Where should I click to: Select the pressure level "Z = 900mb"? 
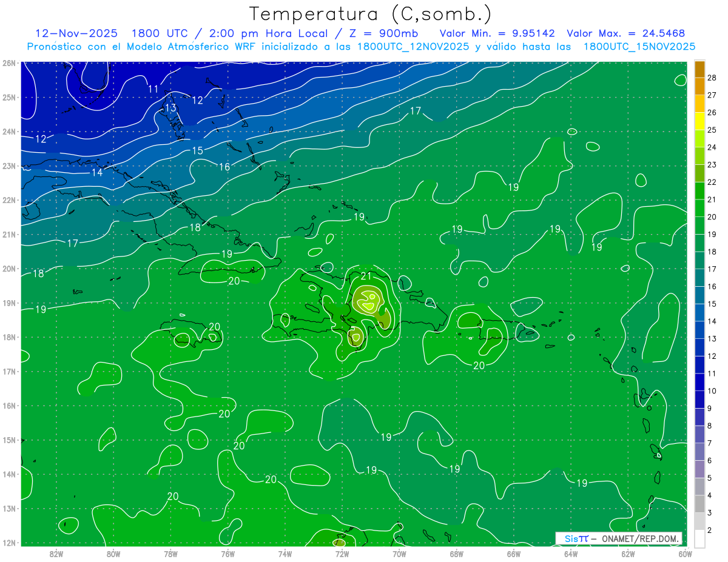point(385,33)
